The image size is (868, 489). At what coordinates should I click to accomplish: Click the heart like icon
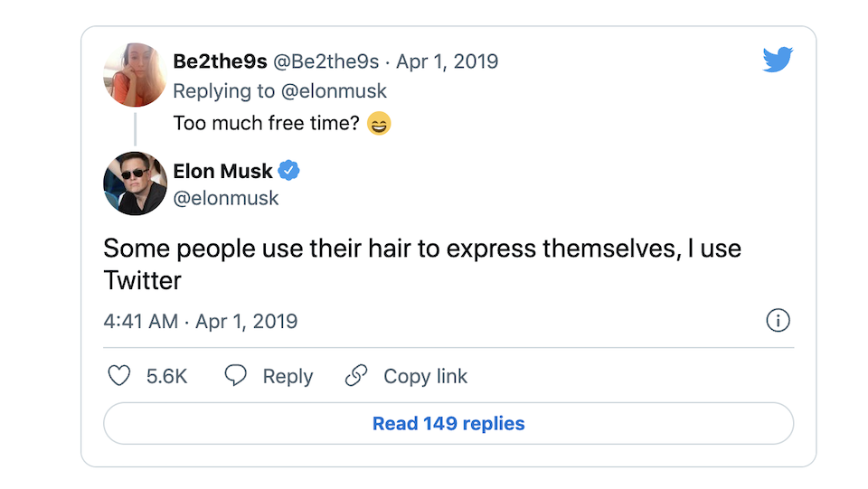(119, 376)
